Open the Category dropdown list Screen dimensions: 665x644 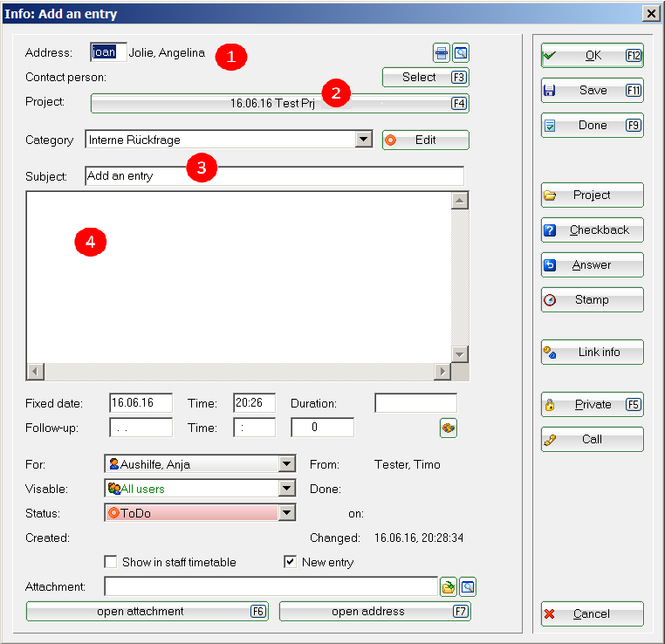[364, 140]
